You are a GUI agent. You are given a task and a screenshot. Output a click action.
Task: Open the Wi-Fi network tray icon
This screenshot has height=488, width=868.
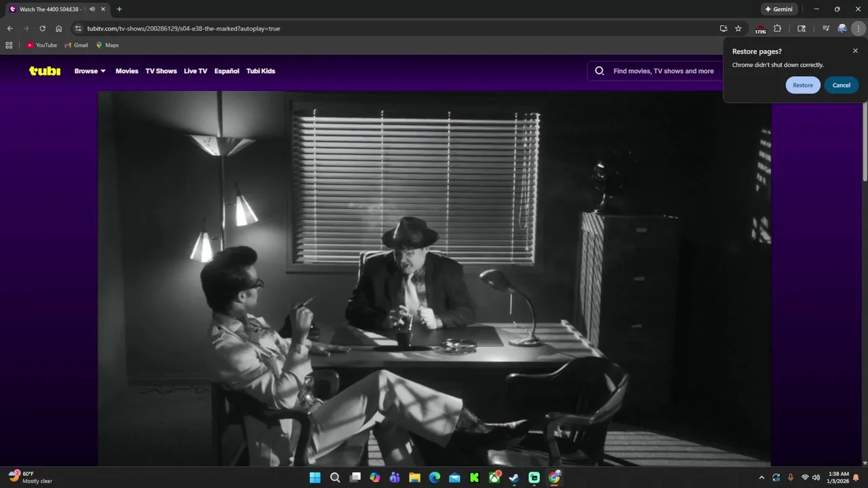click(x=805, y=477)
